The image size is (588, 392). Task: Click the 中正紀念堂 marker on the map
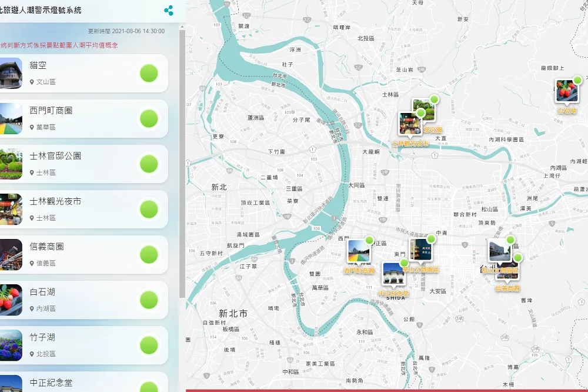point(393,274)
